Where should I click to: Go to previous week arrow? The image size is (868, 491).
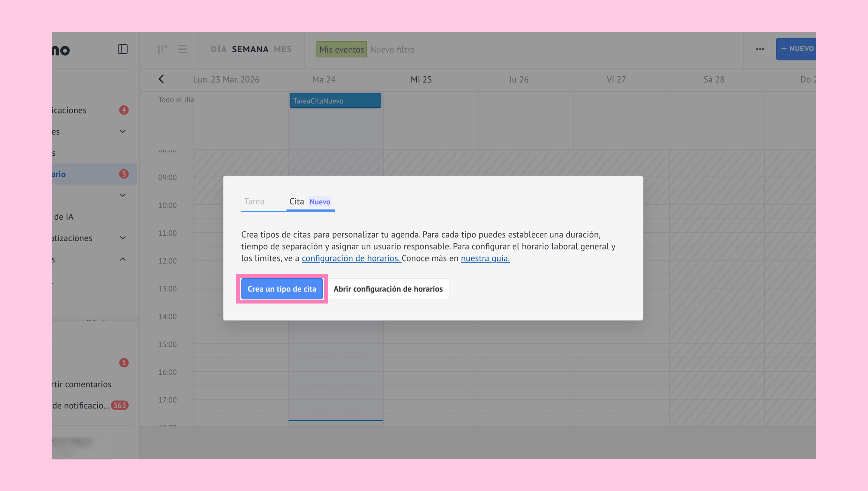pos(161,79)
